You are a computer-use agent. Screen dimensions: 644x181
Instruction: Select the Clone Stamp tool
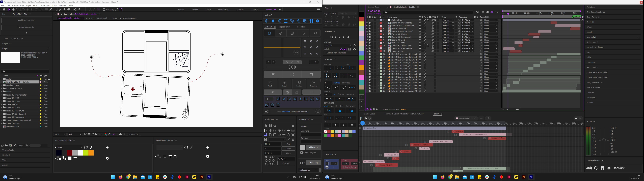pos(65,10)
